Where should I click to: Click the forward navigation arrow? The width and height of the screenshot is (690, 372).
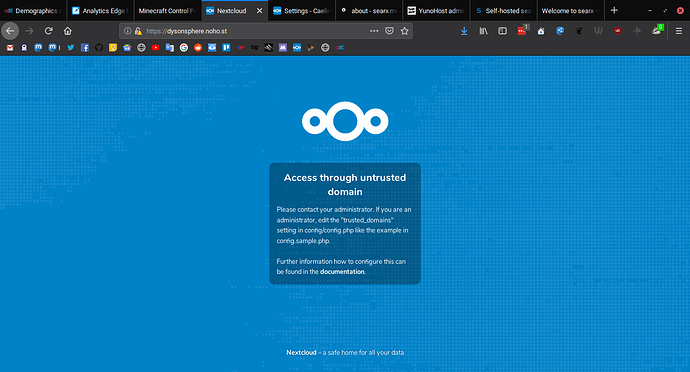29,31
